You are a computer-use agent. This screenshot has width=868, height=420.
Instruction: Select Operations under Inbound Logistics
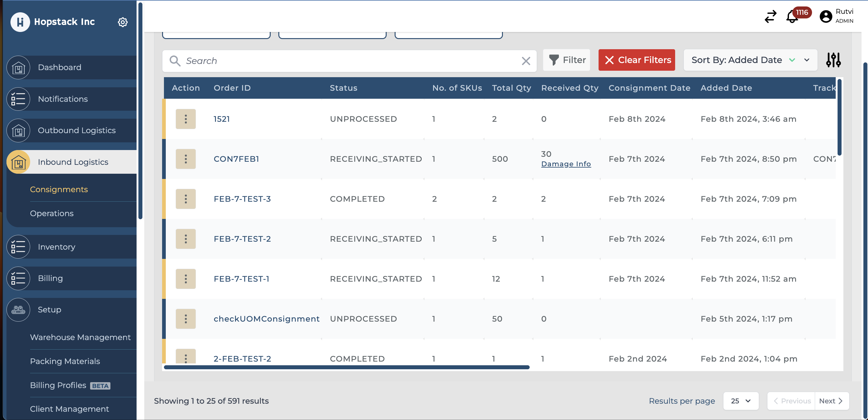pos(52,214)
